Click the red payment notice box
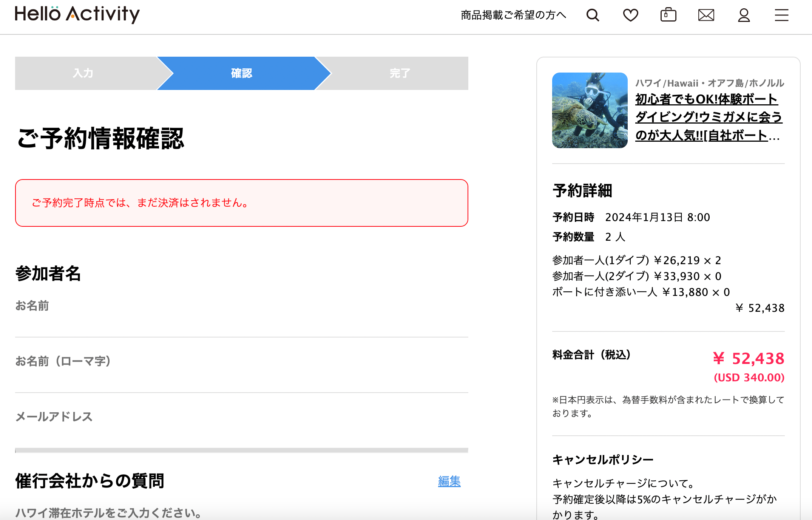The width and height of the screenshot is (812, 520). pyautogui.click(x=242, y=203)
